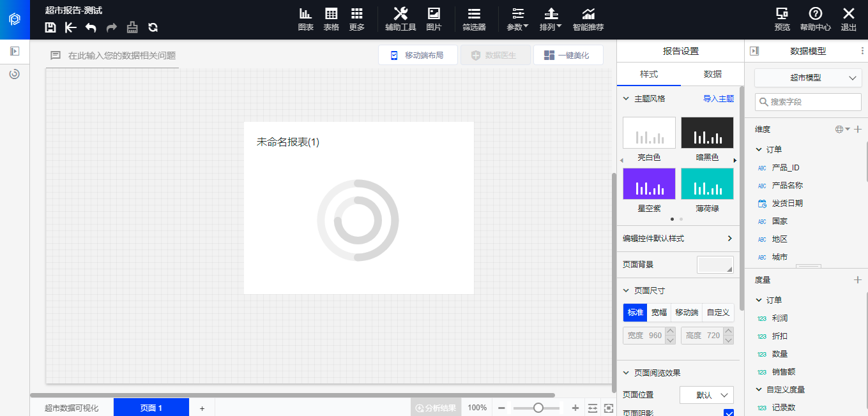
Task: Open the 图表 chart tool
Action: 306,19
